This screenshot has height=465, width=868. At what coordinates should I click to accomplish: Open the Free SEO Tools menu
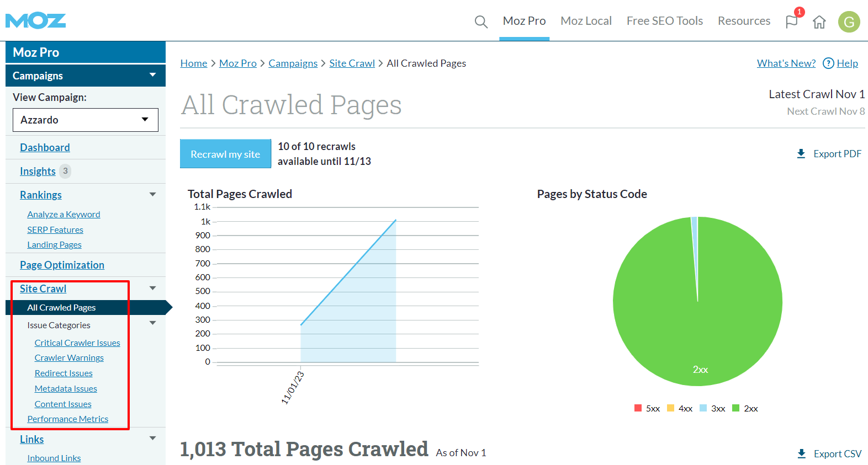[664, 21]
